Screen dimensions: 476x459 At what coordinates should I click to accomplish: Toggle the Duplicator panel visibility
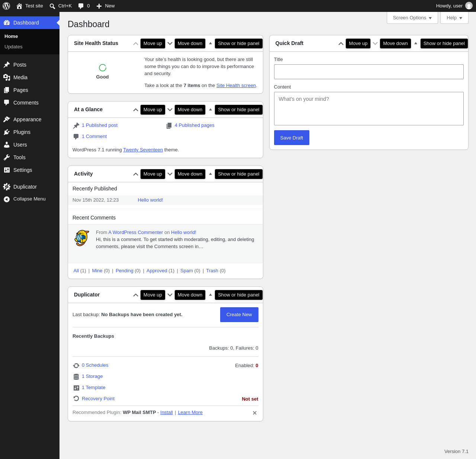[x=210, y=295]
